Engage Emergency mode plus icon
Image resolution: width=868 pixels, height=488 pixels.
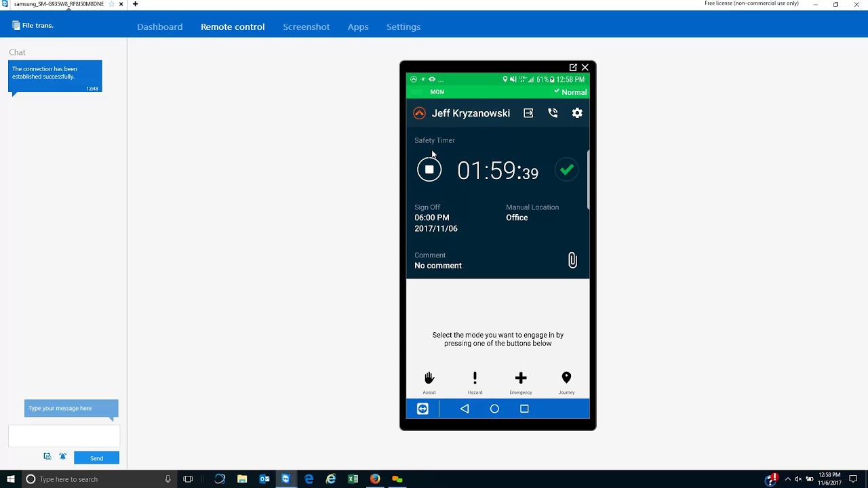click(x=521, y=378)
